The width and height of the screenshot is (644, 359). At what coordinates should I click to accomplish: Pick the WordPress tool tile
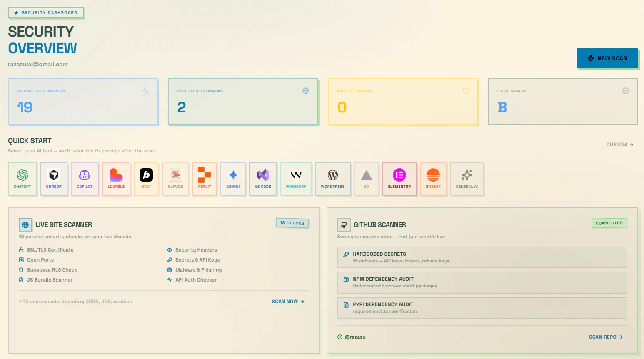click(333, 179)
